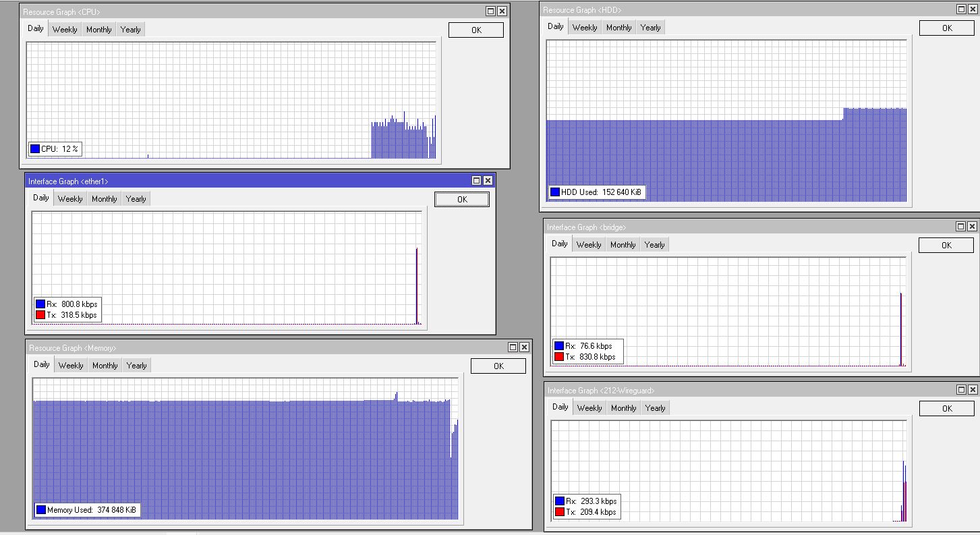Click OK in Memory Resource Graph window
Screen dimensions: 980x535
click(x=498, y=366)
